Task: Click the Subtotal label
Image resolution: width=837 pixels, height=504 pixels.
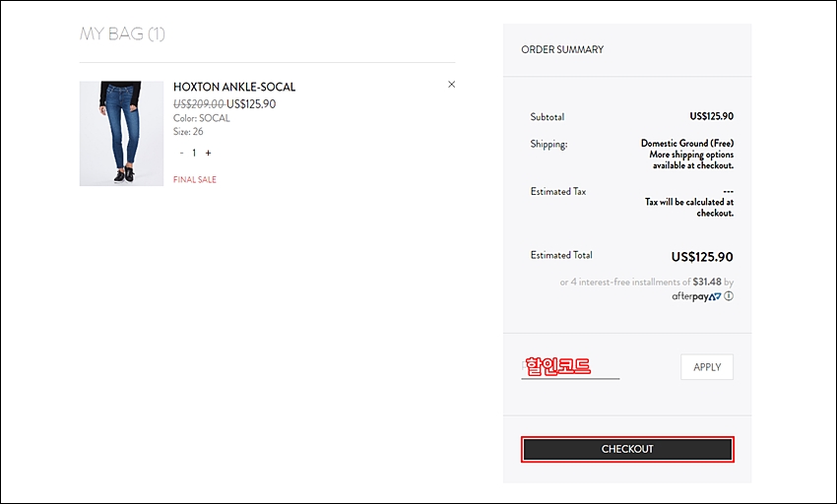Action: tap(547, 116)
